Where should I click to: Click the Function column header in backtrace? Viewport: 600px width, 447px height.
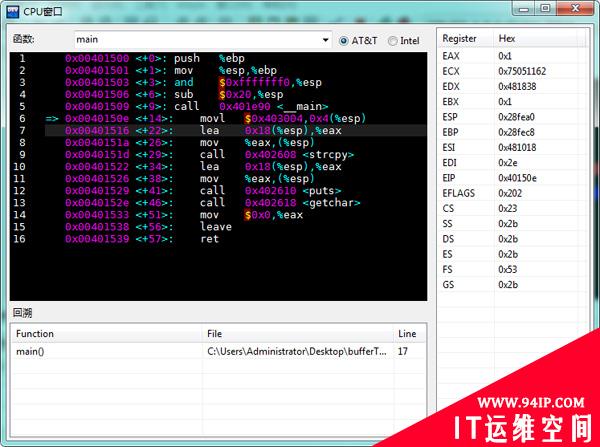click(x=107, y=334)
